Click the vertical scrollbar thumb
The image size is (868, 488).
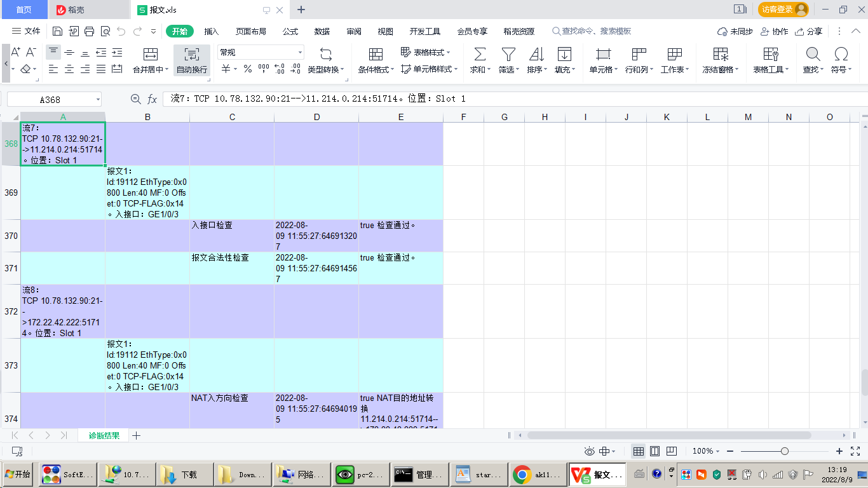865,382
